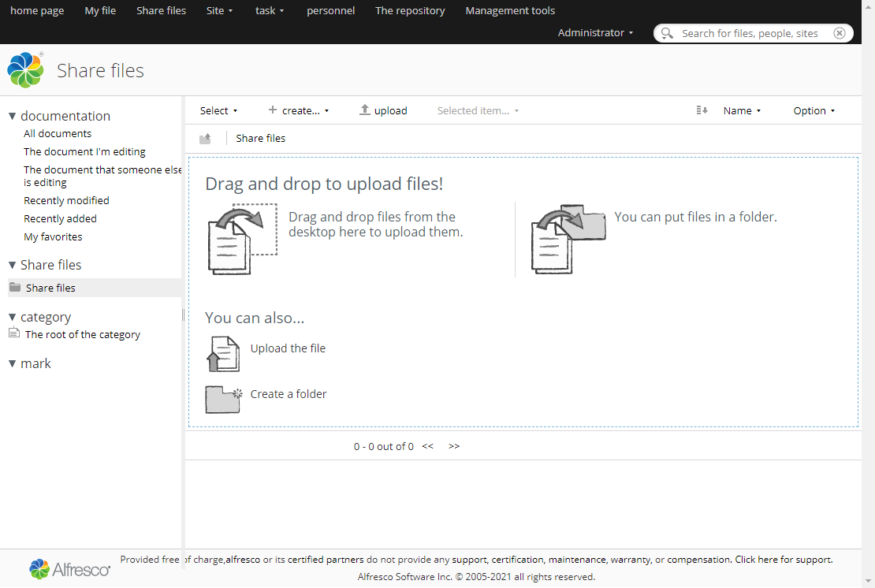
Task: Click inside the search input field
Action: (749, 33)
